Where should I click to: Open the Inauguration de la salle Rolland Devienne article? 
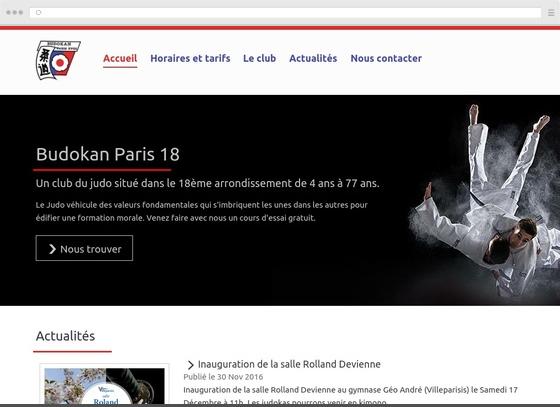(289, 364)
